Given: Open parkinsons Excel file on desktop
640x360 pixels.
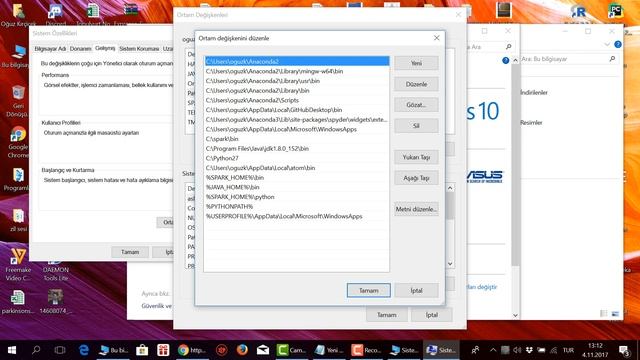Looking at the screenshot, I should click(x=17, y=302).
